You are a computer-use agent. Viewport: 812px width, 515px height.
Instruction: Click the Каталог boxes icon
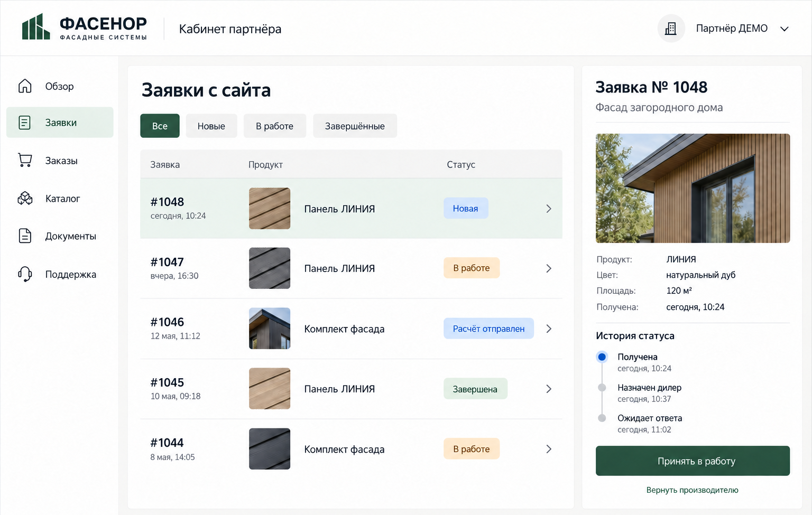[25, 198]
